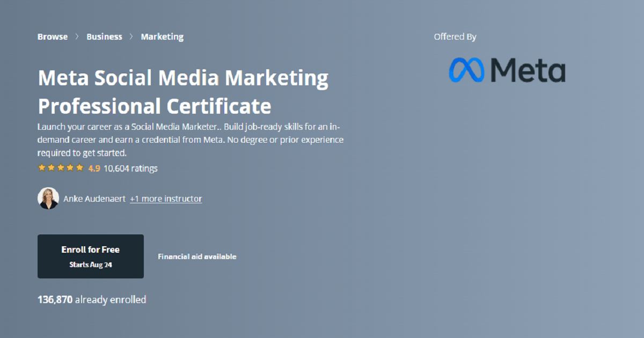644x338 pixels.
Task: Select the Anke Audenaert instructor name
Action: pyautogui.click(x=94, y=199)
